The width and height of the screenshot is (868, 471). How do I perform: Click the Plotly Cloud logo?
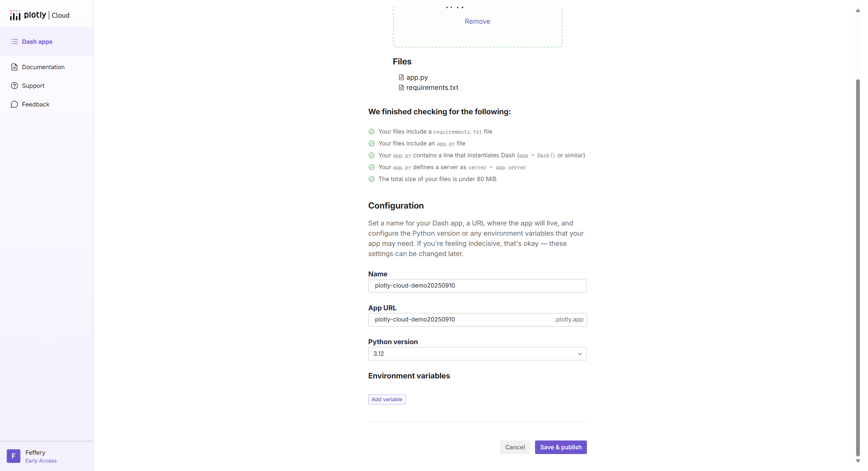(40, 15)
